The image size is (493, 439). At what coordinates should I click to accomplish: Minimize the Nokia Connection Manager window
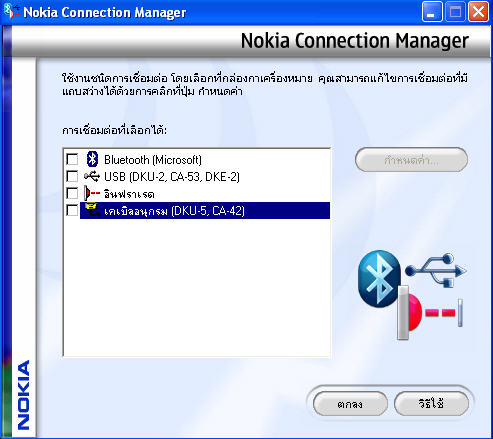(x=432, y=12)
